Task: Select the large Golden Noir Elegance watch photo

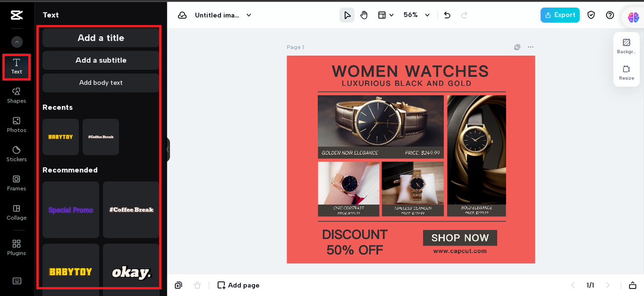Action: [x=381, y=121]
